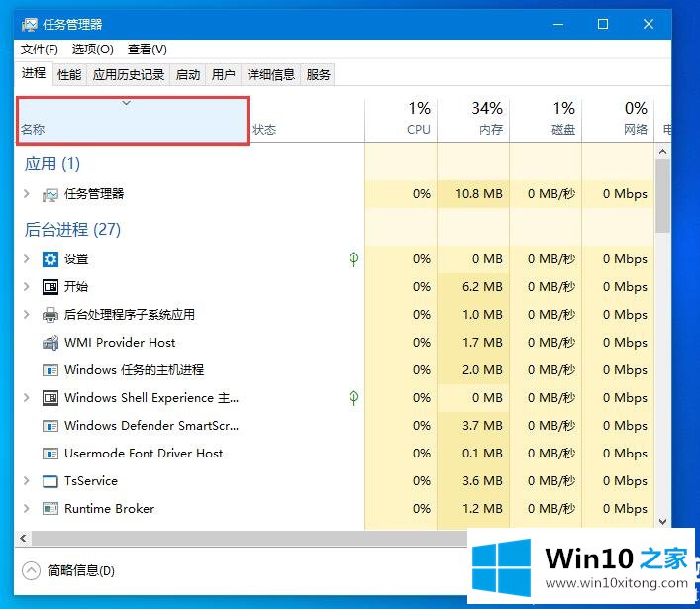Click the 1.7 MB memory value for WMI Provider Host
The width and height of the screenshot is (700, 609).
tap(482, 343)
